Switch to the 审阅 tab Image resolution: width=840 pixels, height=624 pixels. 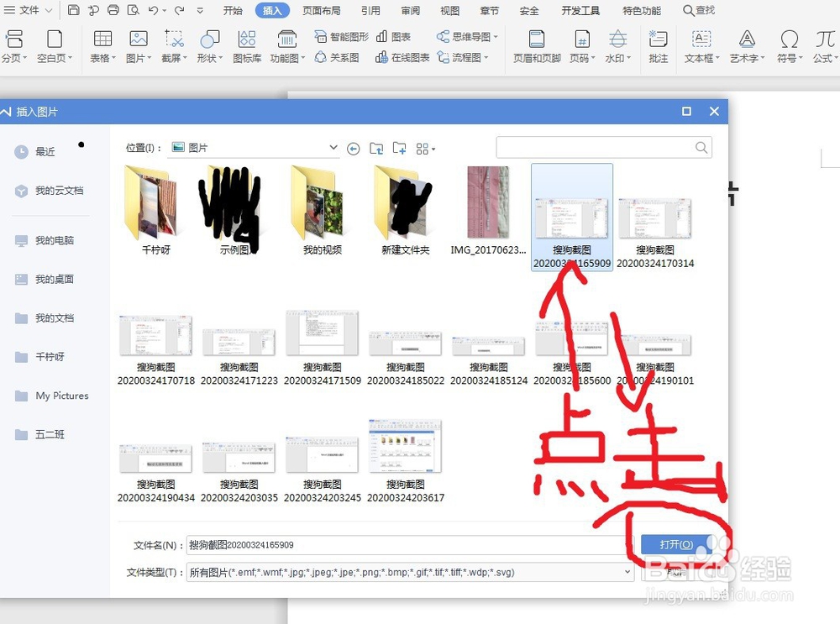point(411,10)
